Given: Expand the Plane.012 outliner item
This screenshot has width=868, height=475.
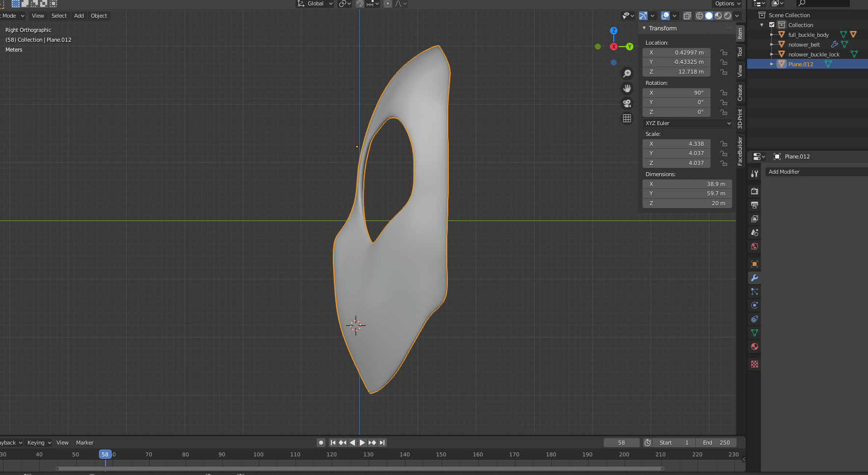Looking at the screenshot, I should 773,64.
